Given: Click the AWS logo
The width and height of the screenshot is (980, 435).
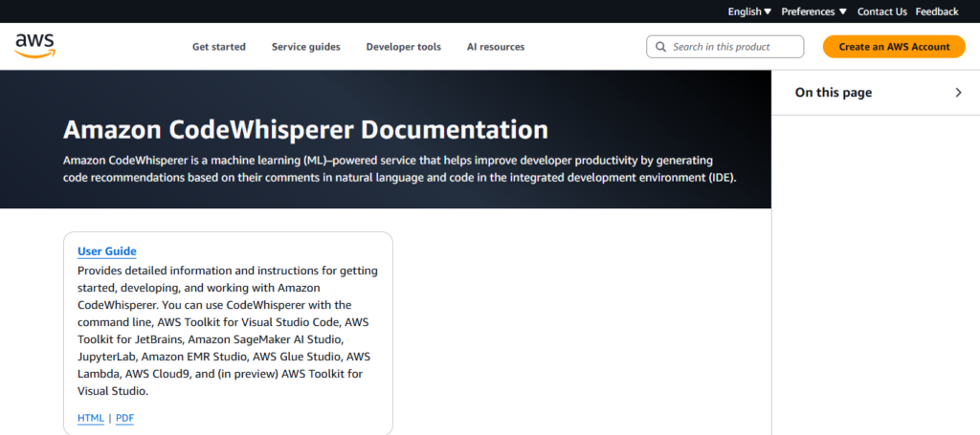Looking at the screenshot, I should tap(35, 46).
